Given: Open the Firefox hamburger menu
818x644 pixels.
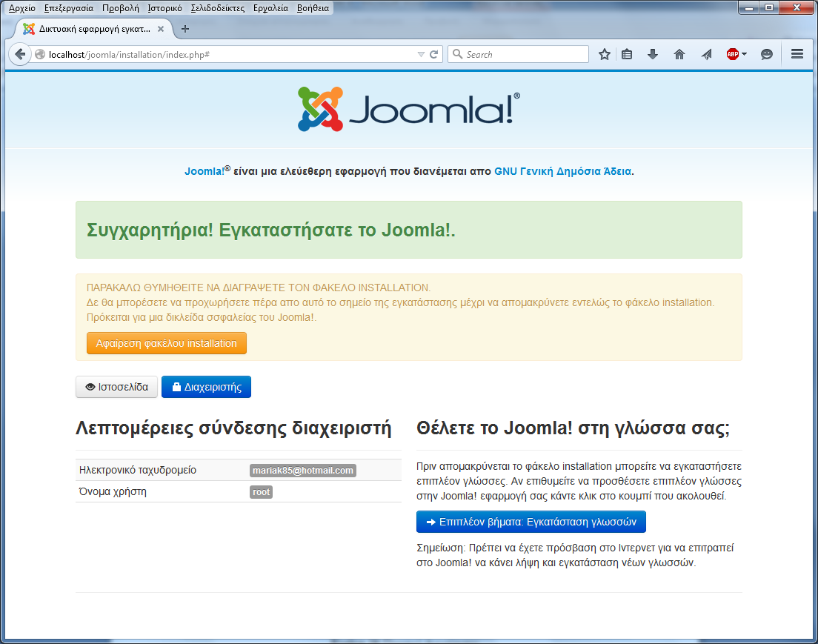Looking at the screenshot, I should click(797, 54).
